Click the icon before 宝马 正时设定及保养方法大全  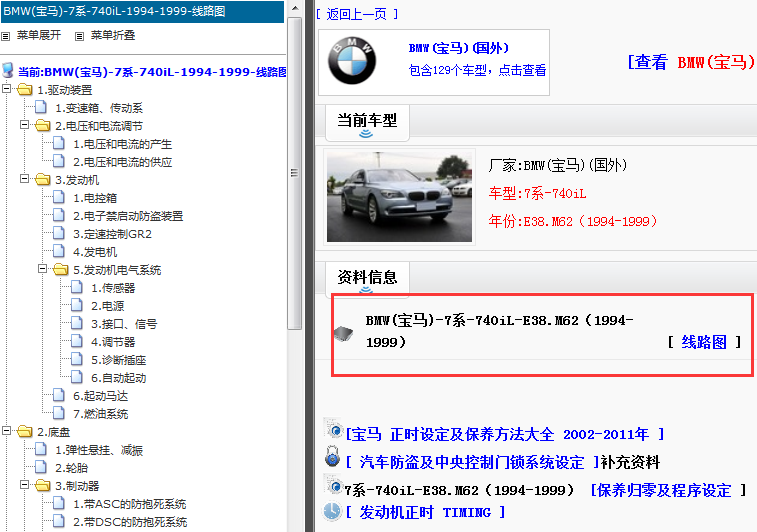click(333, 429)
